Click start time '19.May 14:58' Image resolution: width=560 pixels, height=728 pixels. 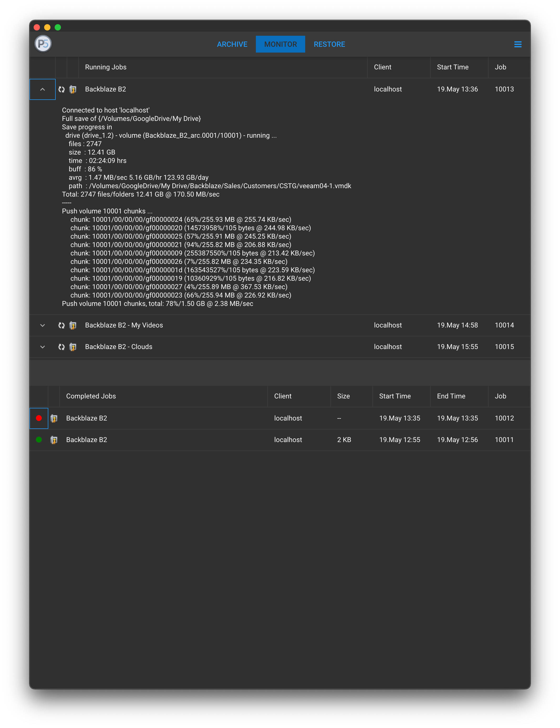tap(457, 325)
